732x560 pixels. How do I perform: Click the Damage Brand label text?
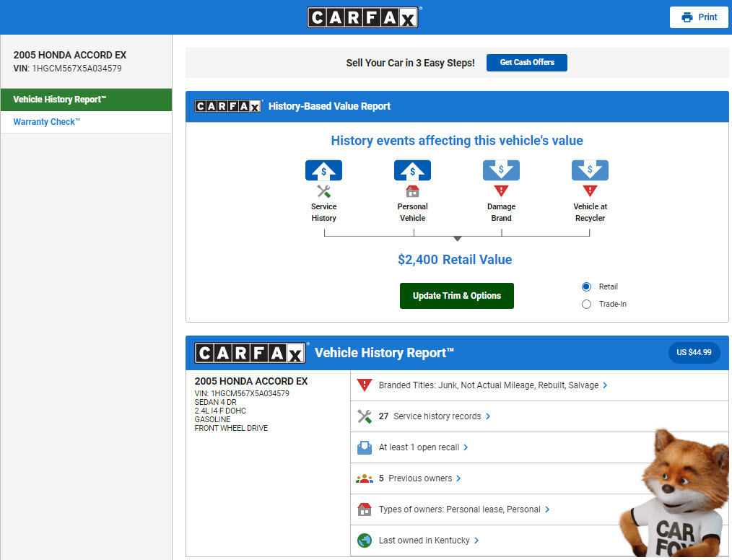[501, 212]
